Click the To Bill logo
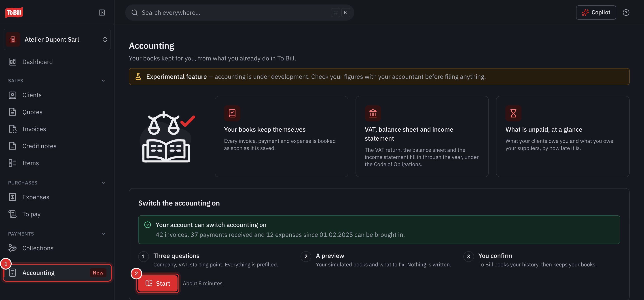 tap(14, 13)
